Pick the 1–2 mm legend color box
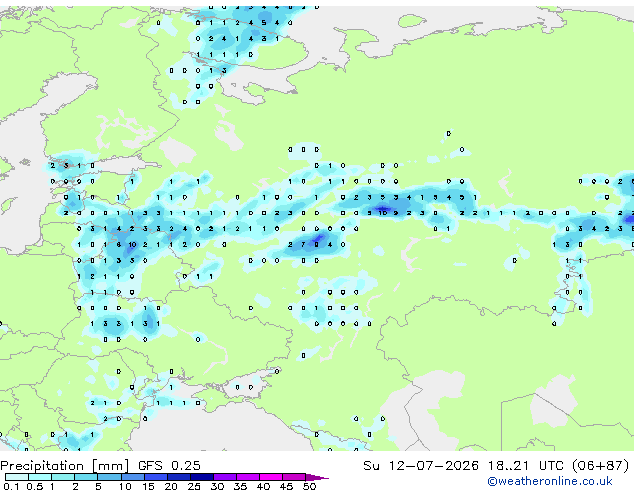The image size is (634, 490). coord(63,477)
